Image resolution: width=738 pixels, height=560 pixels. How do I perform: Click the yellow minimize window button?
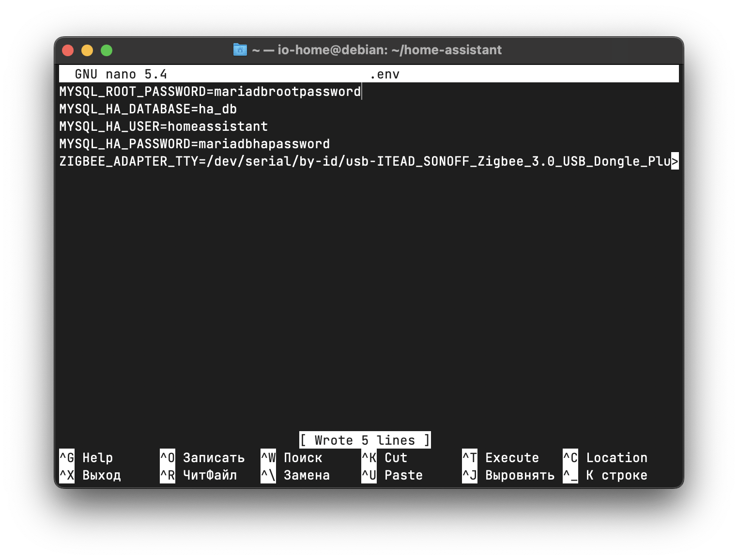(x=87, y=50)
